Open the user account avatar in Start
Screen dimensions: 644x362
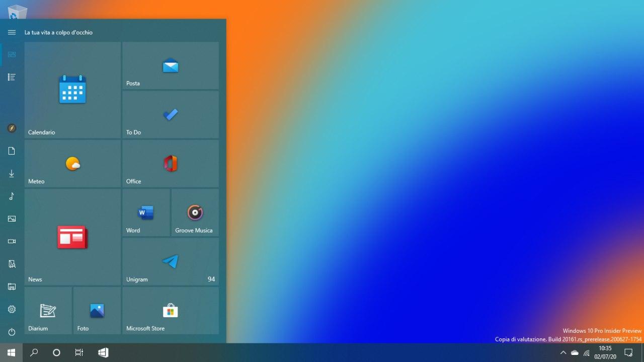[x=12, y=128]
